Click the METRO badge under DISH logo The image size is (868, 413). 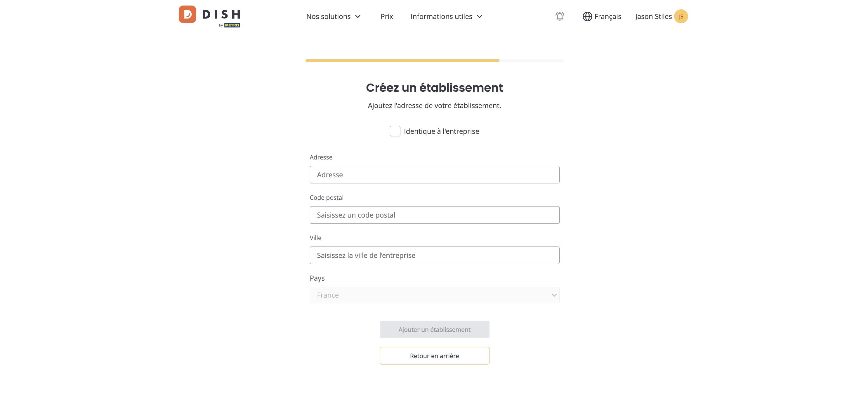coord(232,25)
